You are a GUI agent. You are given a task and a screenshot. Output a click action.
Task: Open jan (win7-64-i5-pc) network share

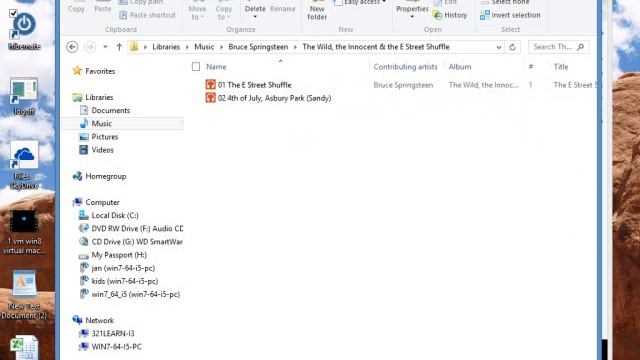tap(123, 268)
